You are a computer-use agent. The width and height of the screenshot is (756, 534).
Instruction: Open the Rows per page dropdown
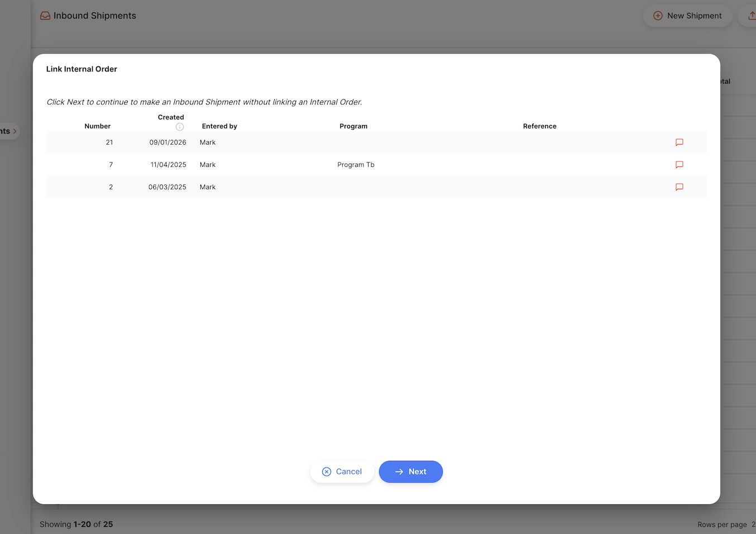click(752, 525)
